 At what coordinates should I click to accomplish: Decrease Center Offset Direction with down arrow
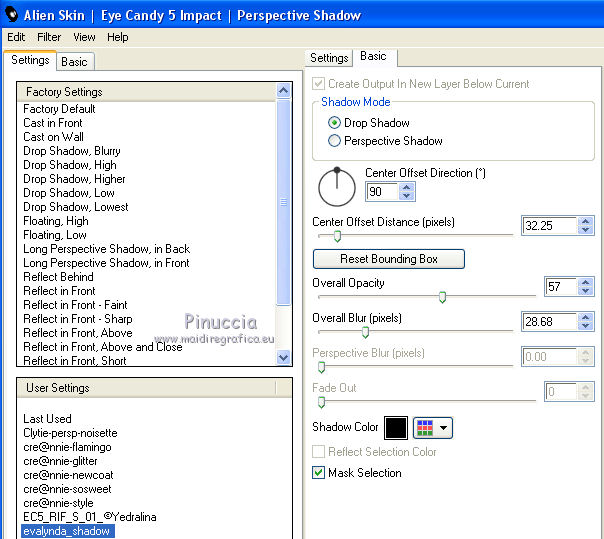pos(407,196)
